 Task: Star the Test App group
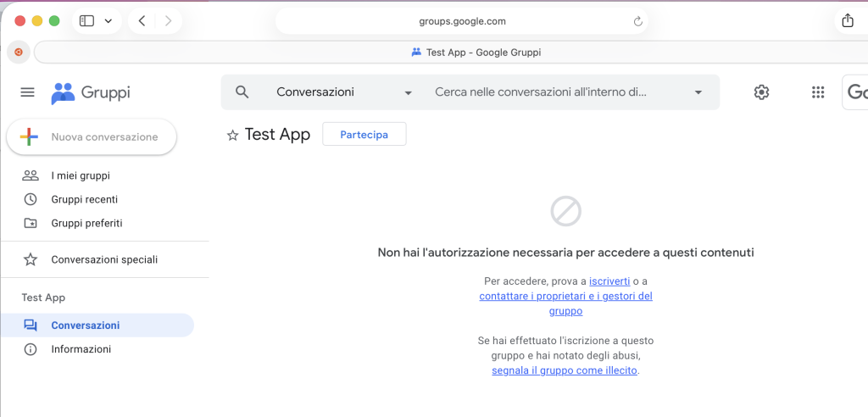[233, 135]
